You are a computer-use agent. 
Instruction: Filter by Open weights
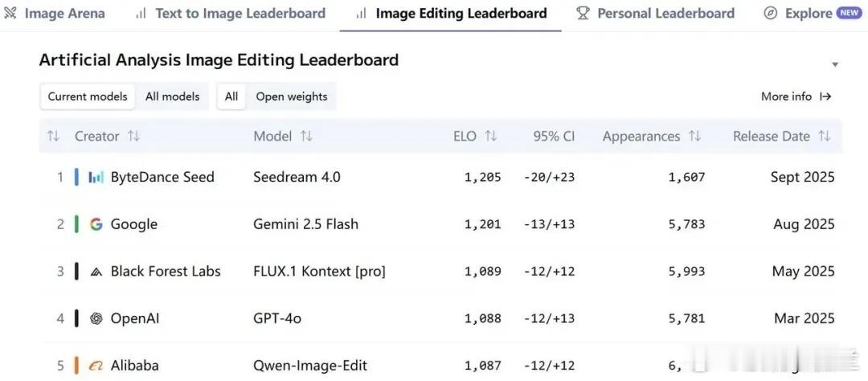[292, 96]
